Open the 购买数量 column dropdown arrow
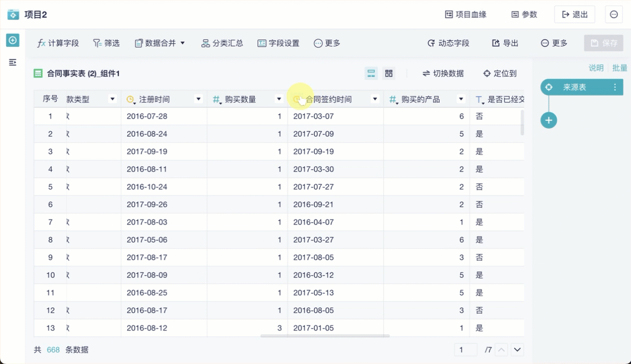This screenshot has height=364, width=631. (279, 99)
